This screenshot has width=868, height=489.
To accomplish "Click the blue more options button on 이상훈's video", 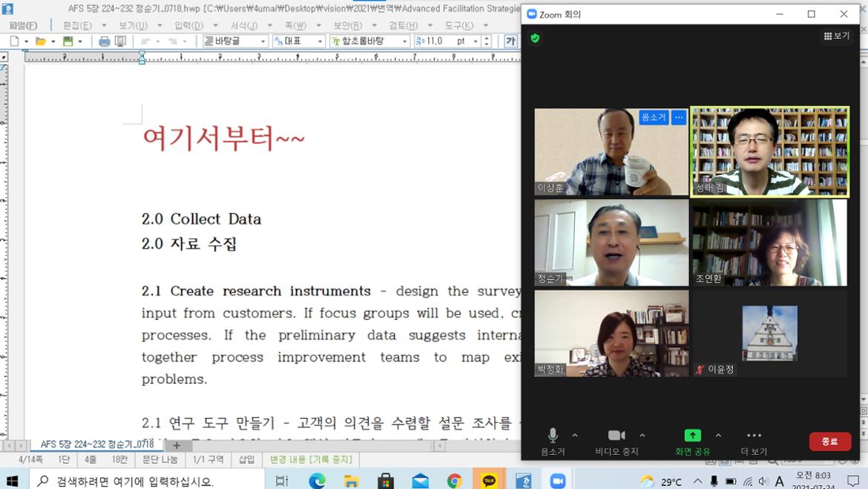I will tap(678, 117).
